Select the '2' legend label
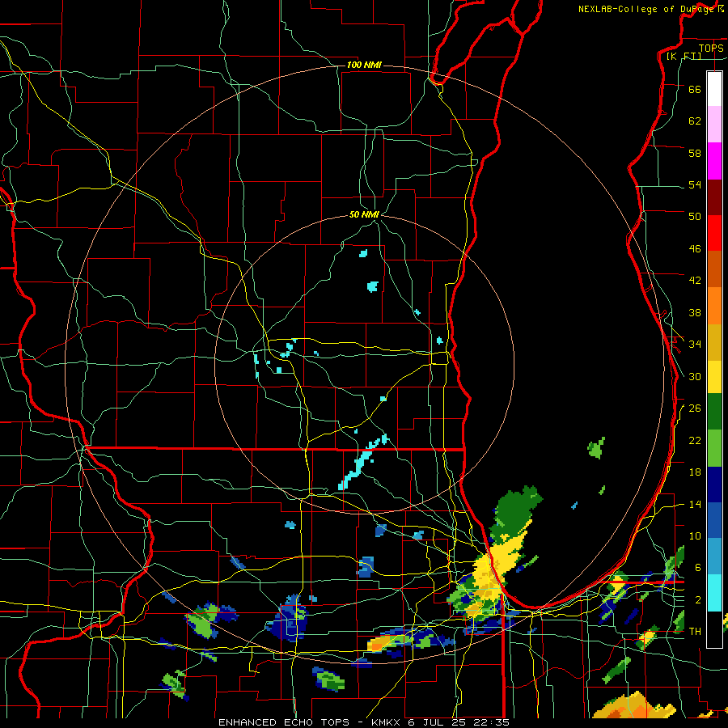 point(698,600)
